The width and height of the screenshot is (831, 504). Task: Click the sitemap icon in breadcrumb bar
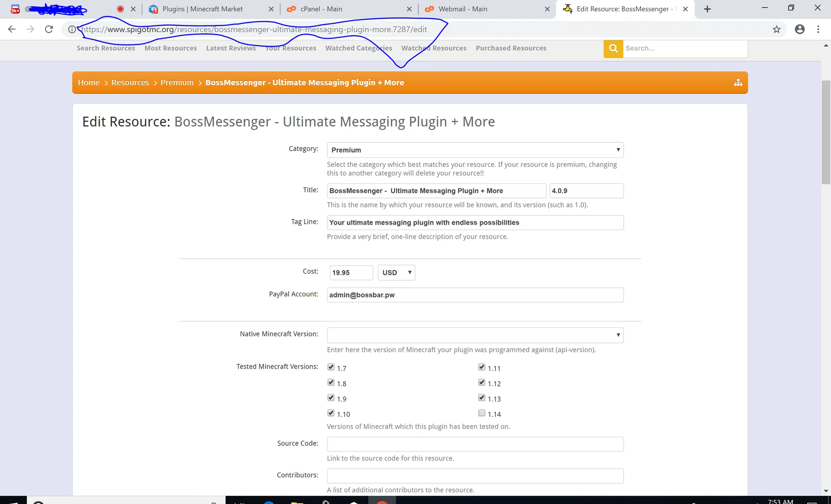(738, 83)
